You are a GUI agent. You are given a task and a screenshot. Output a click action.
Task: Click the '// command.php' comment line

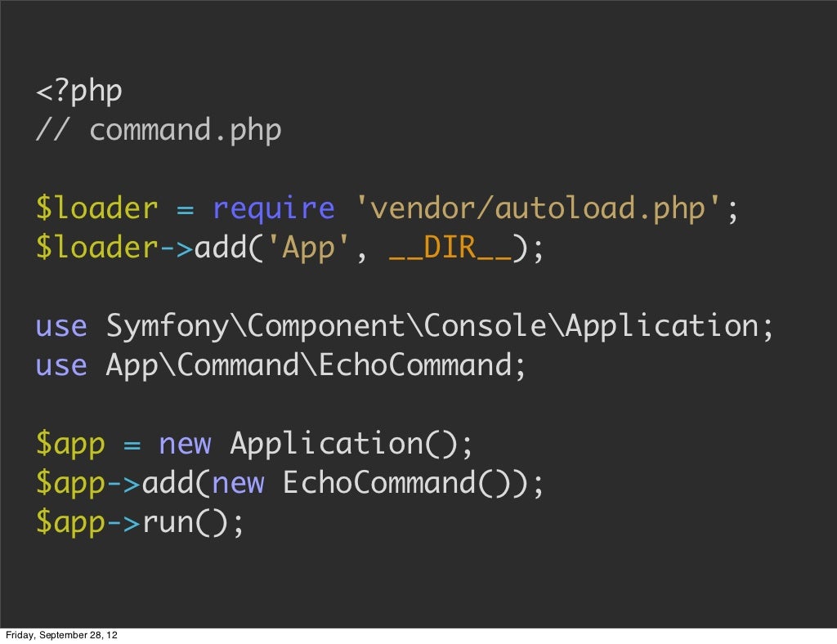pos(159,132)
